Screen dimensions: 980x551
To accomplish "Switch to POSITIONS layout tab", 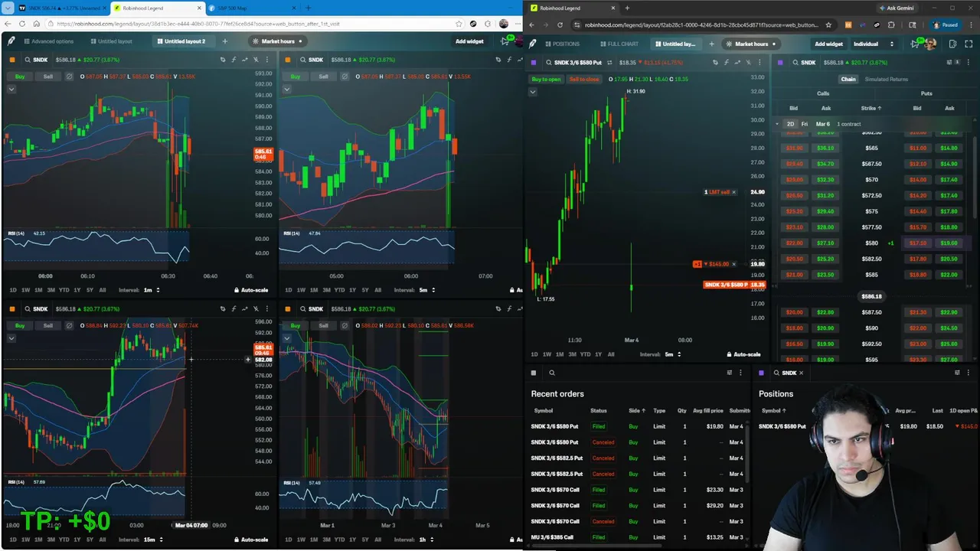I will [x=561, y=44].
